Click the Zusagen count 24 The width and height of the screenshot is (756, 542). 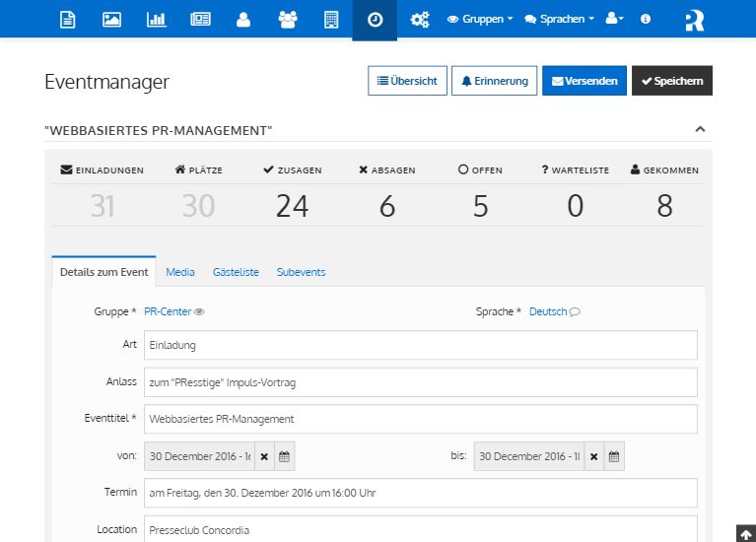pyautogui.click(x=292, y=206)
